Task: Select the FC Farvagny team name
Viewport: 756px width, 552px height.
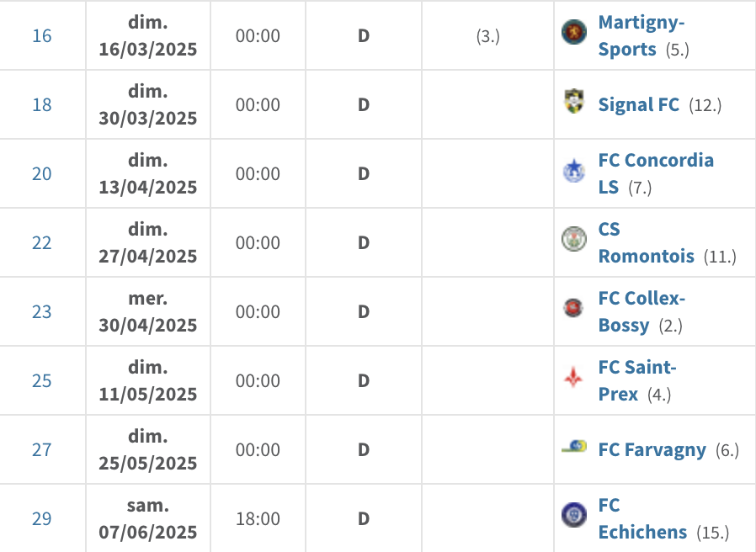Action: pyautogui.click(x=652, y=449)
